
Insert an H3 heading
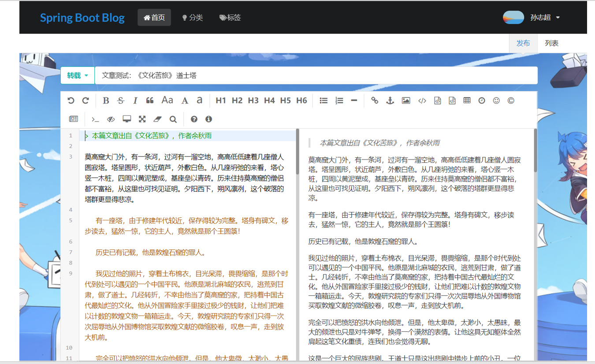[x=253, y=100]
